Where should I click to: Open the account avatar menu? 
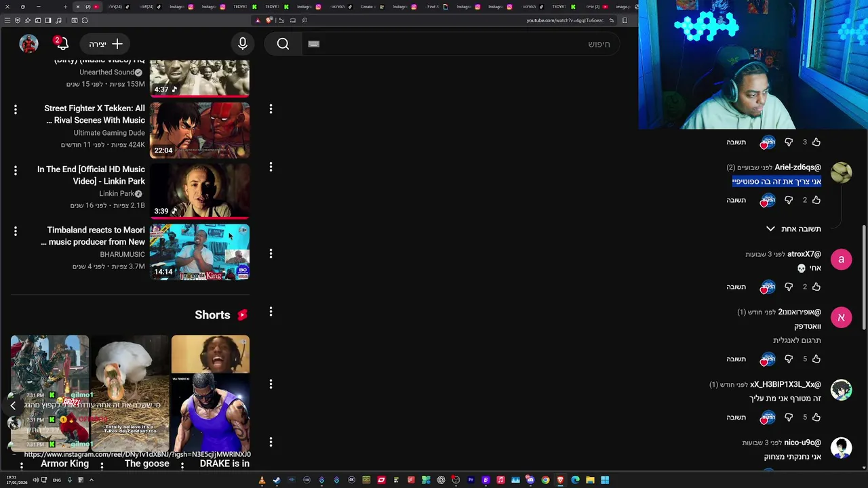tap(28, 44)
